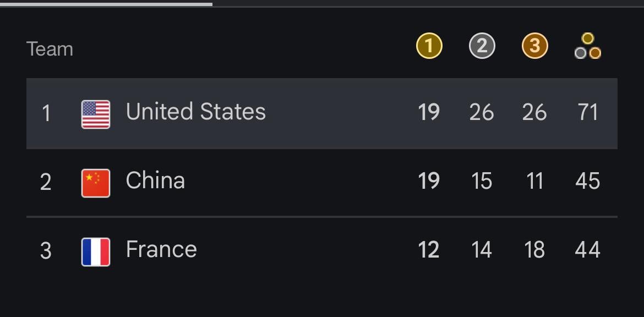Viewport: 644px width, 317px height.
Task: Click the China flag icon
Action: pyautogui.click(x=96, y=183)
